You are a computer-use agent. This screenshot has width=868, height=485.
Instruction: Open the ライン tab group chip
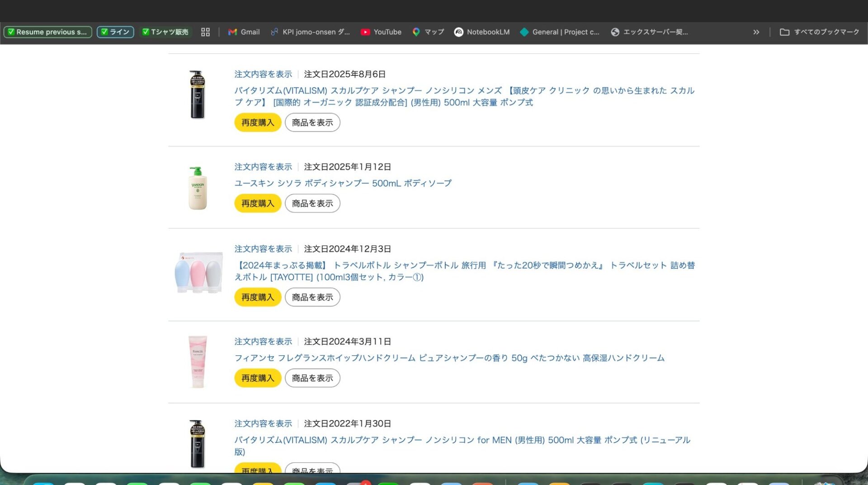115,32
